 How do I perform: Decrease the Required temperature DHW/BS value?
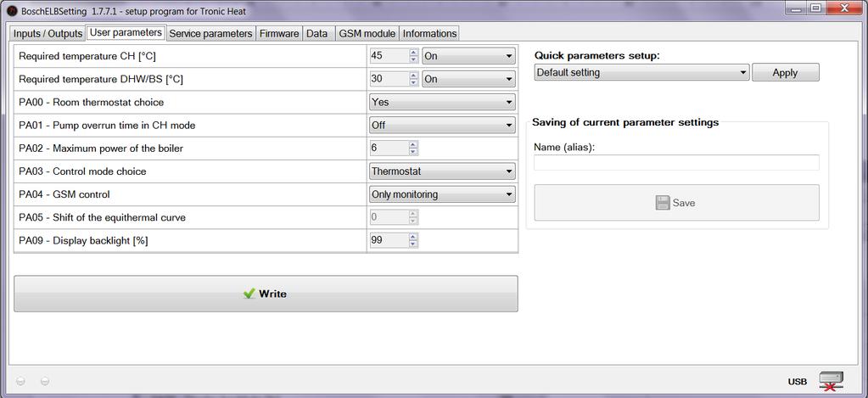point(413,82)
